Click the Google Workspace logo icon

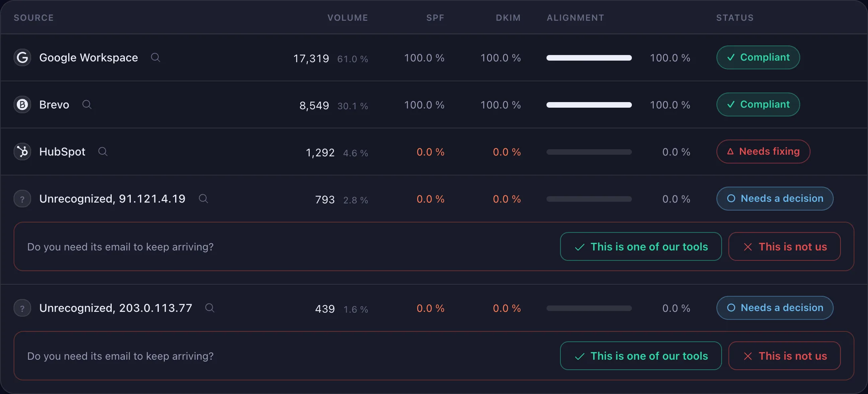pyautogui.click(x=22, y=57)
